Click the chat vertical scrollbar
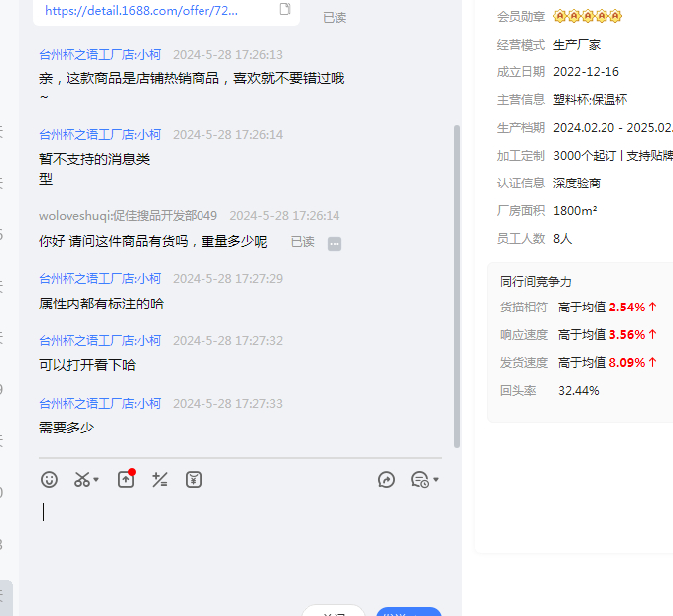 click(457, 288)
